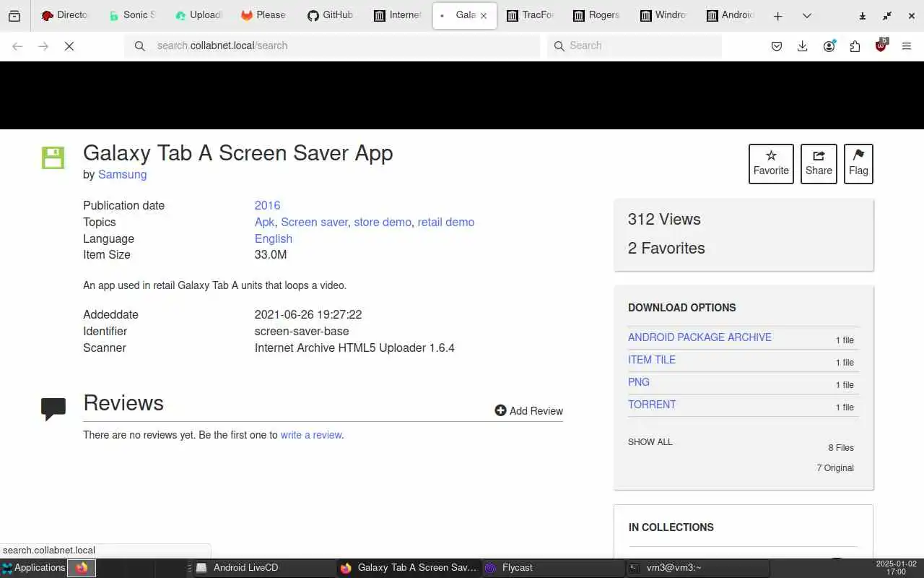This screenshot has width=924, height=578.
Task: Stop loading the page
Action: (69, 46)
